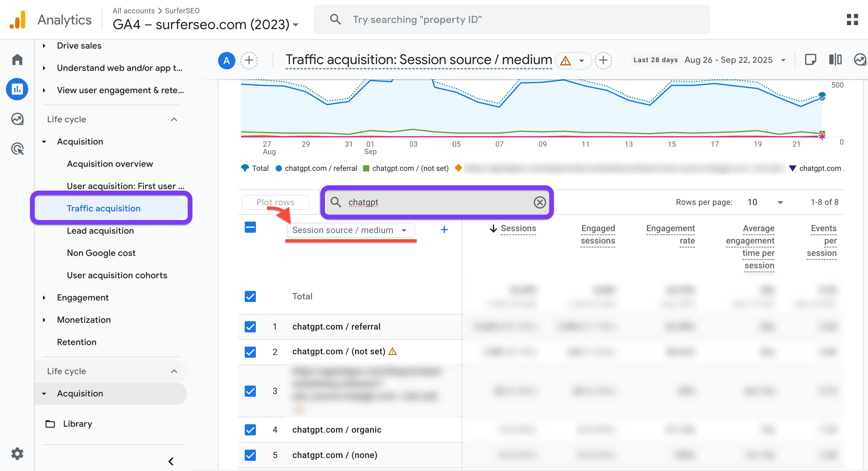Add a new comparison with plus circle

(249, 60)
